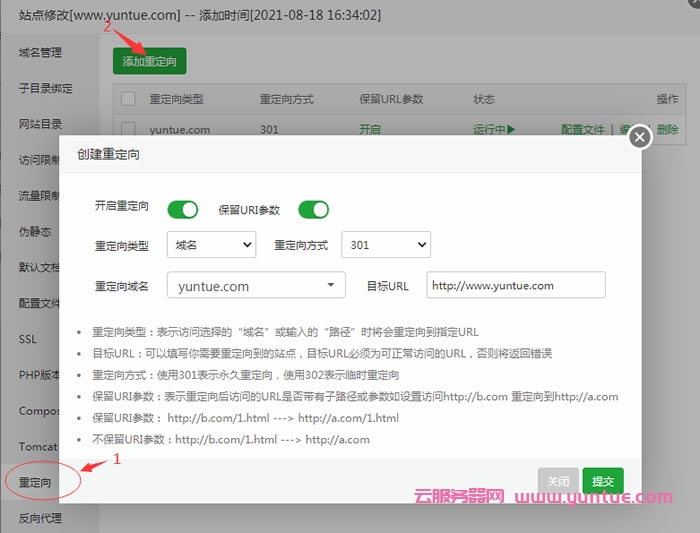
Task: Click the 目标URL input field
Action: coord(516,286)
